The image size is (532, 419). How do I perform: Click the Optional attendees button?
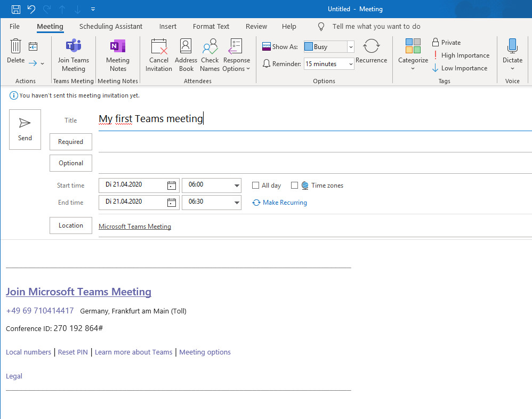tap(70, 163)
